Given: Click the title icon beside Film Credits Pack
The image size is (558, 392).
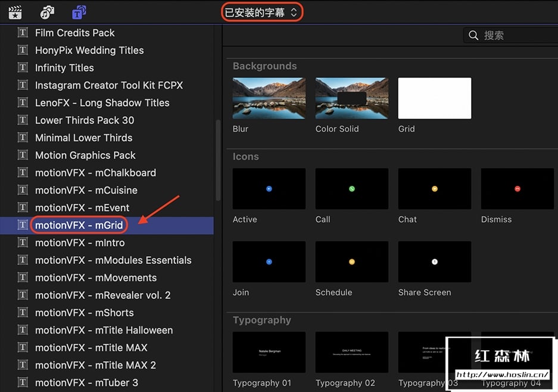Looking at the screenshot, I should 23,33.
